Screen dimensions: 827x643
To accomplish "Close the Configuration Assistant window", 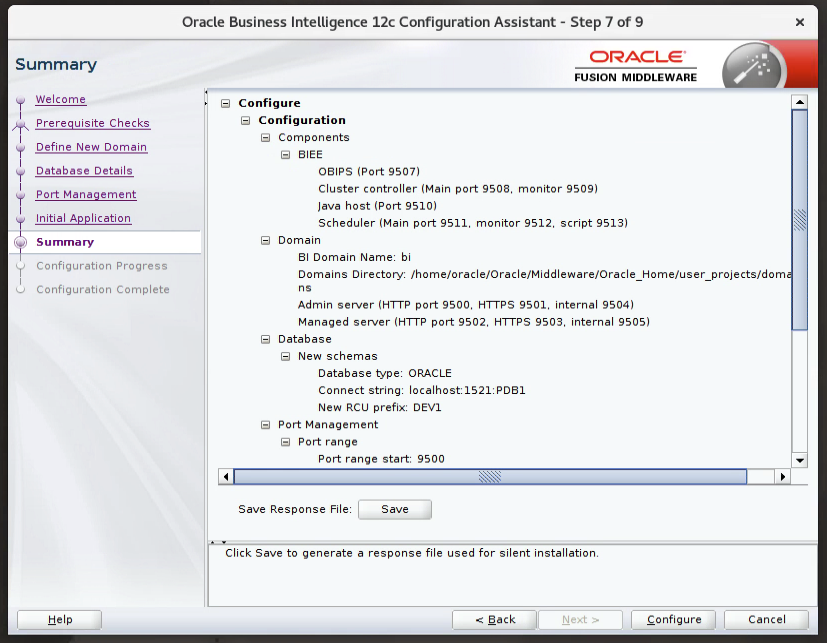I will [800, 22].
